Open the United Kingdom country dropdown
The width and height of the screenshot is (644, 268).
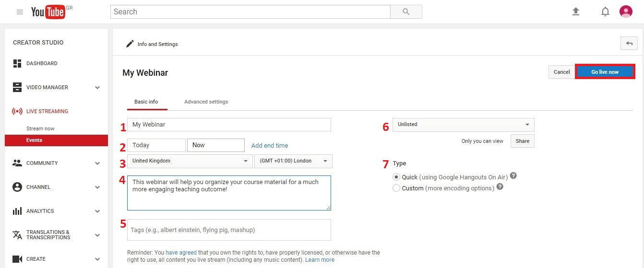click(190, 161)
